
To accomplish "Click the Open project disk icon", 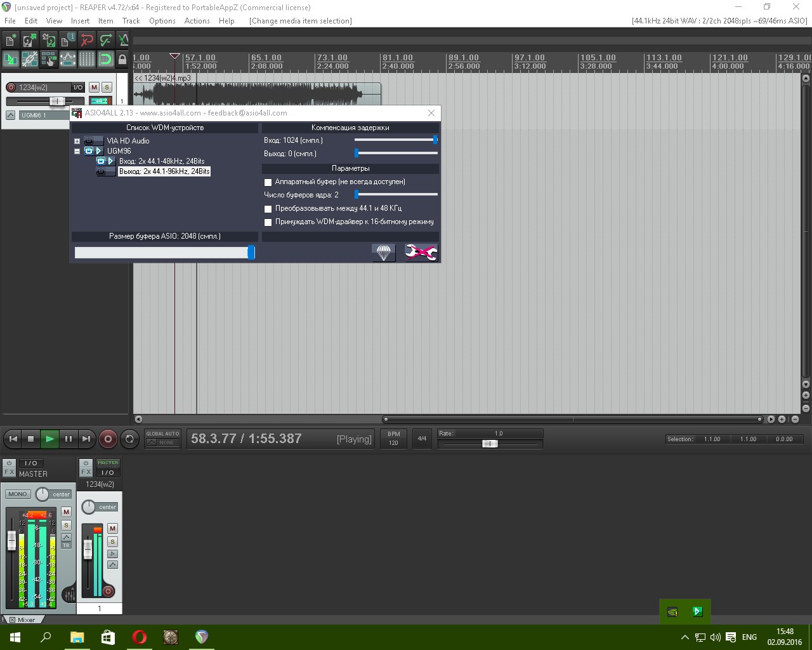I will pos(30,40).
